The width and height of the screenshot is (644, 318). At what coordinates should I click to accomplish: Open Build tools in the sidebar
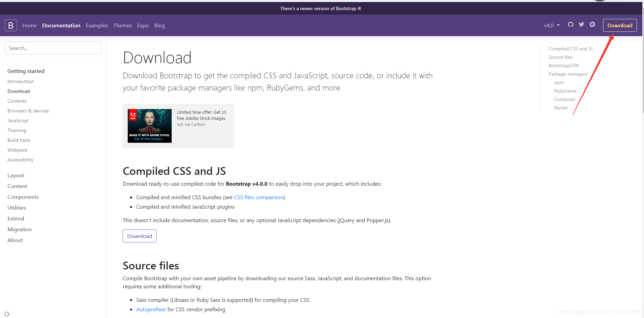19,140
